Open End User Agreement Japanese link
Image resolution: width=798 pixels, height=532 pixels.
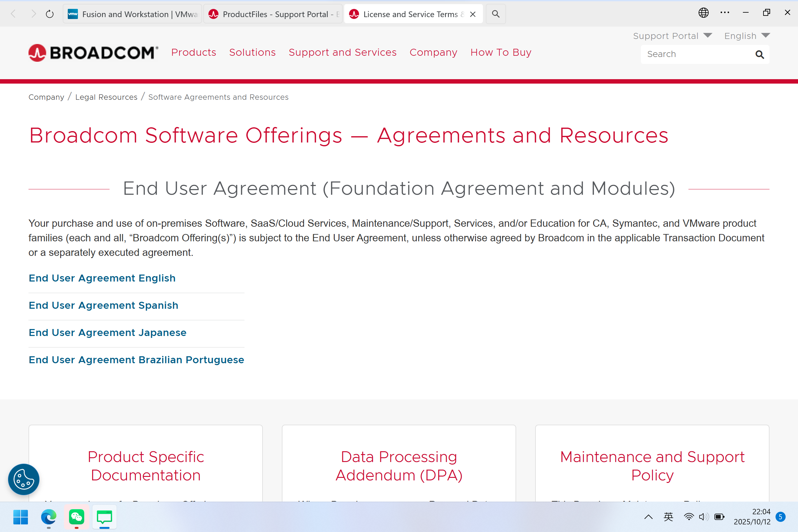click(x=108, y=332)
